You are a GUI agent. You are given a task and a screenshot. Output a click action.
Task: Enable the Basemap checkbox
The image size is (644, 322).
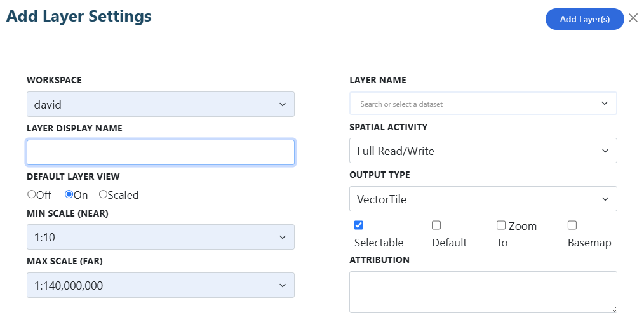pyautogui.click(x=572, y=225)
